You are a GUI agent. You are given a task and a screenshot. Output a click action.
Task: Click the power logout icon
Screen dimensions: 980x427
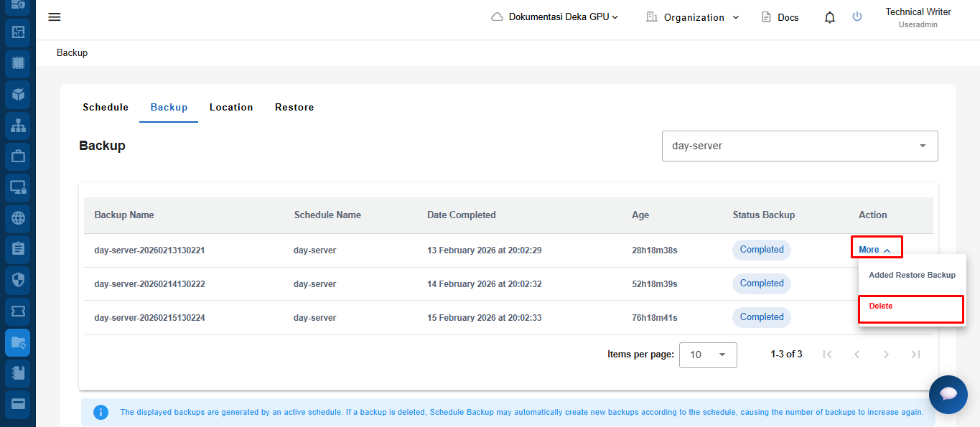857,17
